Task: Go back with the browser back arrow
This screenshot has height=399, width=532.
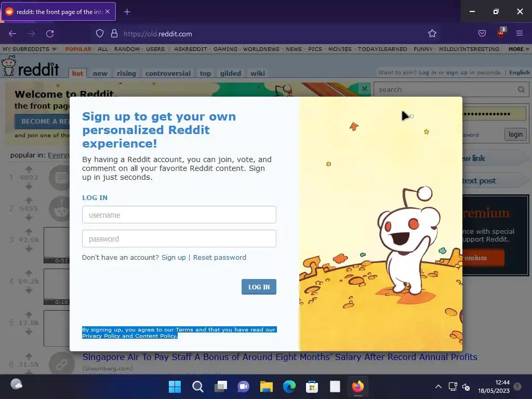Action: point(12,34)
